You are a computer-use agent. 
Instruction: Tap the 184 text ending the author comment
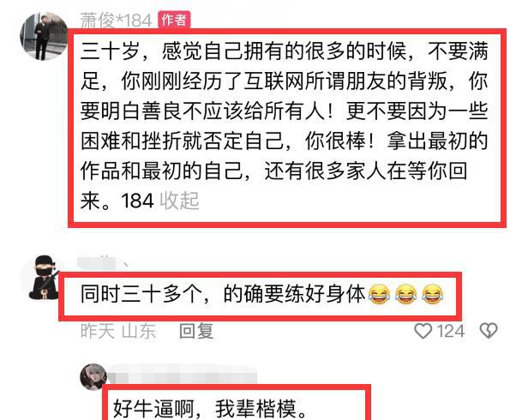(137, 201)
